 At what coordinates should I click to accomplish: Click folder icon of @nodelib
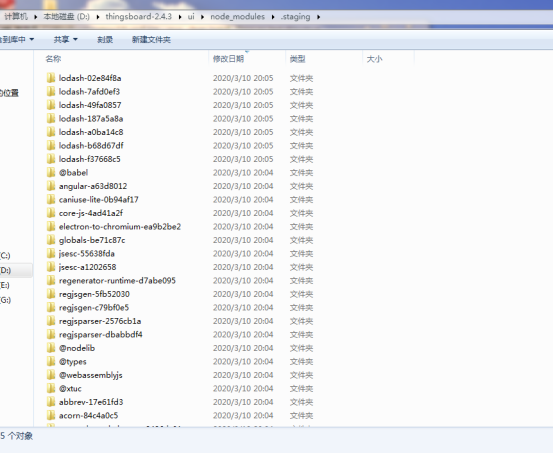(x=51, y=348)
